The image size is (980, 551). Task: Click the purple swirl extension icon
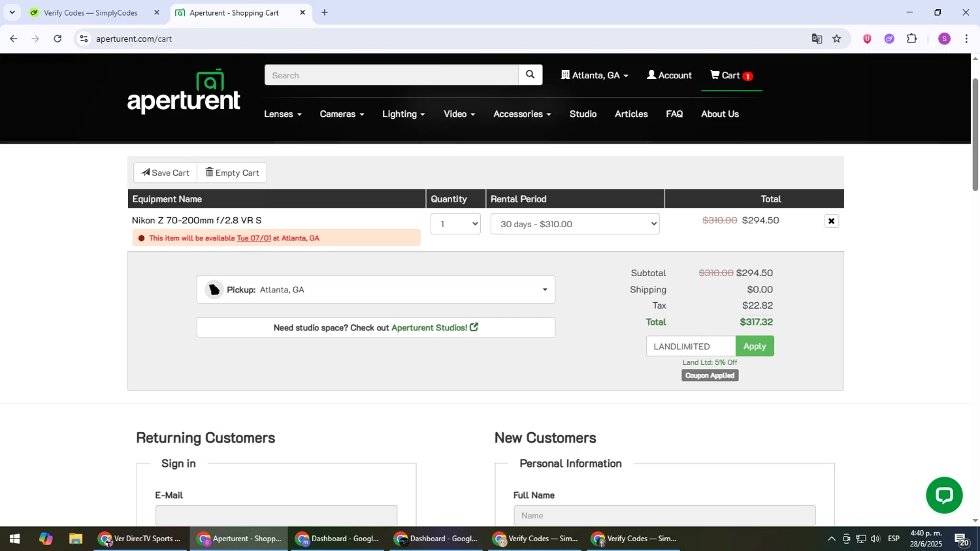[889, 39]
